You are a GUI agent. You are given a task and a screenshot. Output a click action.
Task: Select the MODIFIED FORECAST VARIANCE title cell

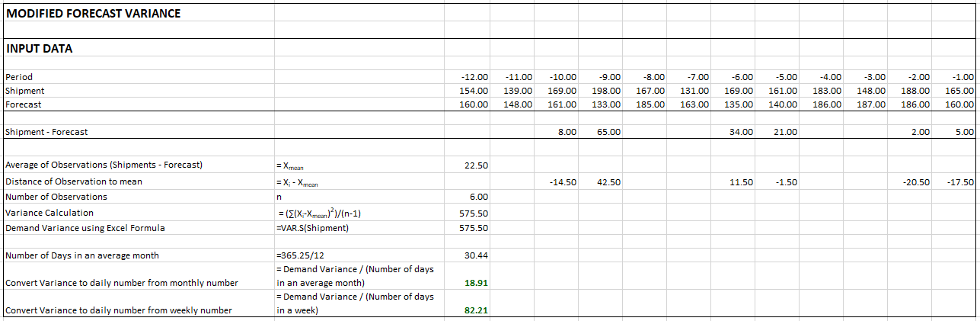tap(137, 12)
